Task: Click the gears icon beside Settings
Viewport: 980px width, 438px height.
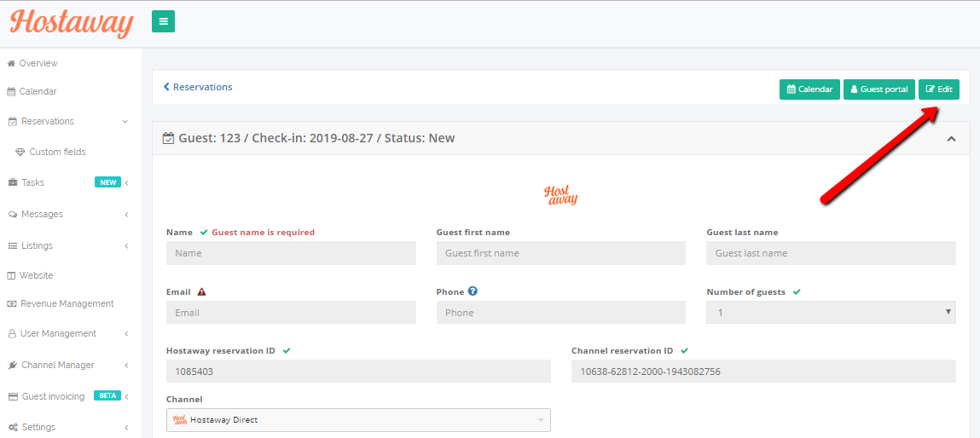Action: (x=13, y=428)
